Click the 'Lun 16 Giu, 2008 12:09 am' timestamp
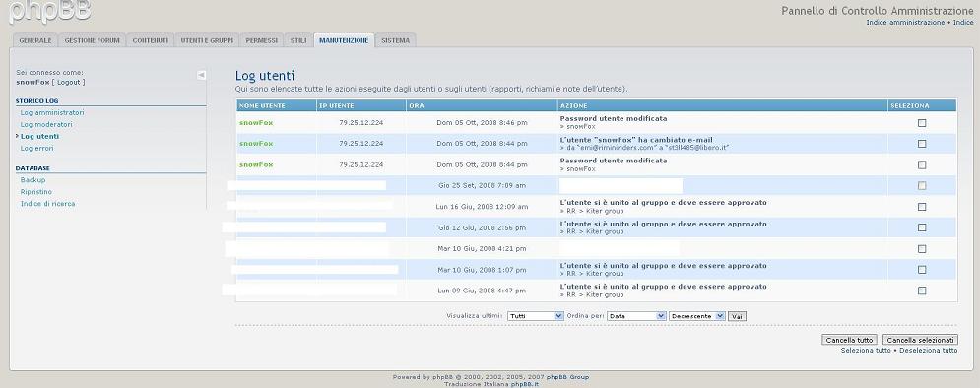The height and width of the screenshot is (388, 980). (482, 207)
